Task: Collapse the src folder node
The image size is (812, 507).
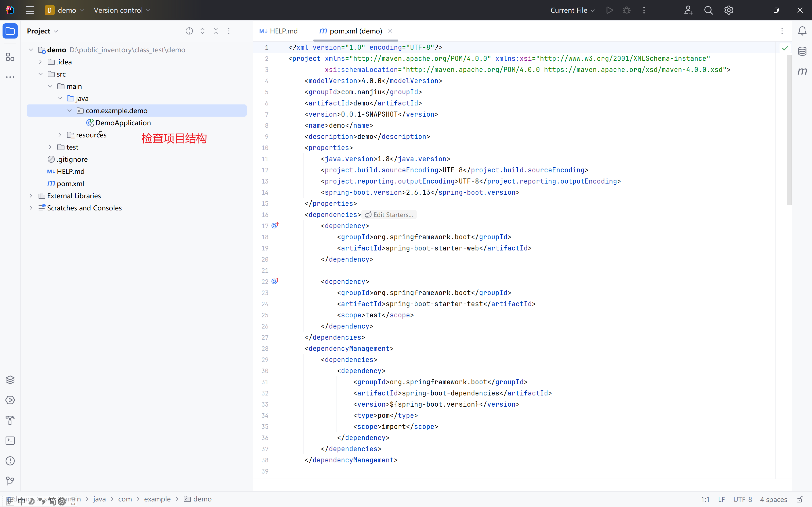Action: (41, 74)
